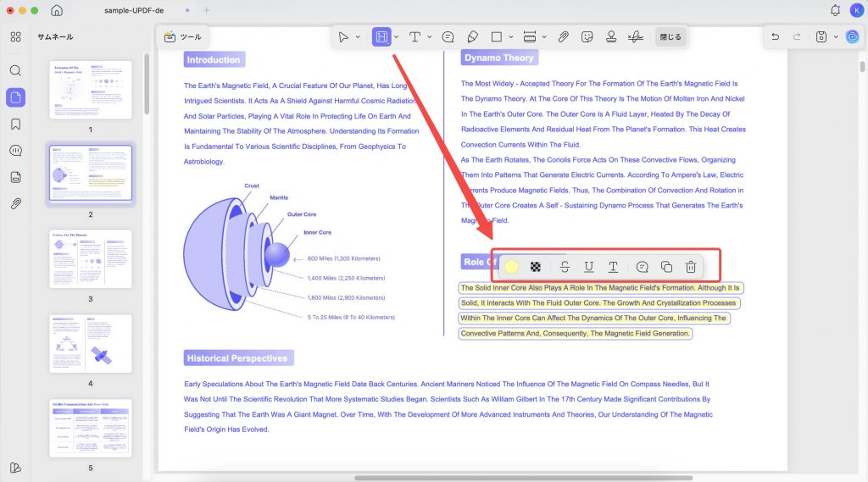This screenshot has width=868, height=482.
Task: Open the form fields panel icon in the sidebar
Action: (15, 177)
